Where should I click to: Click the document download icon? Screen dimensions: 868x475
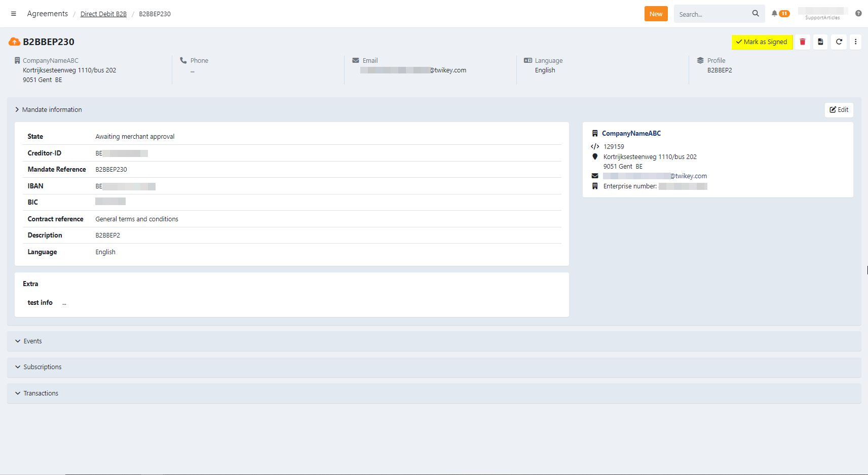coord(820,42)
